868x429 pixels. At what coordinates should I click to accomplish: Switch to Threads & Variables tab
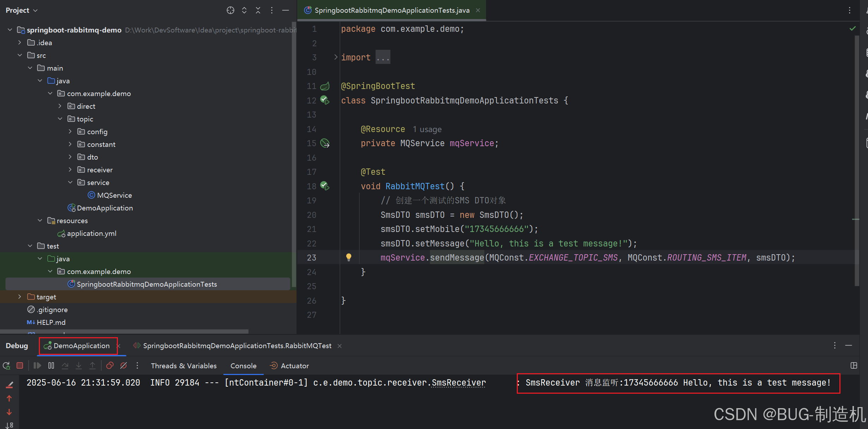[x=184, y=366]
